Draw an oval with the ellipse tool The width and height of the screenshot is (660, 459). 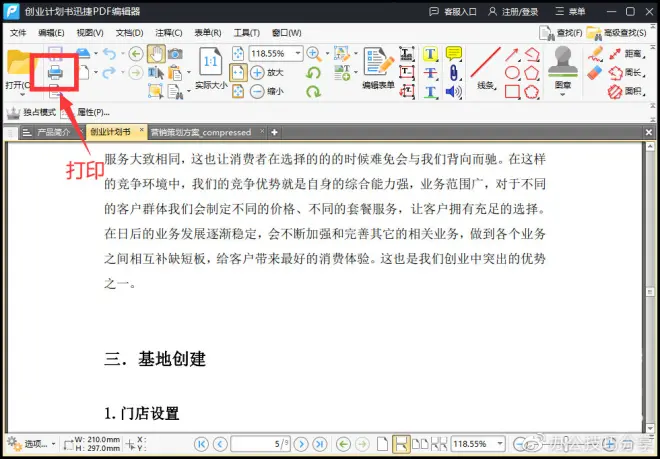click(x=512, y=72)
